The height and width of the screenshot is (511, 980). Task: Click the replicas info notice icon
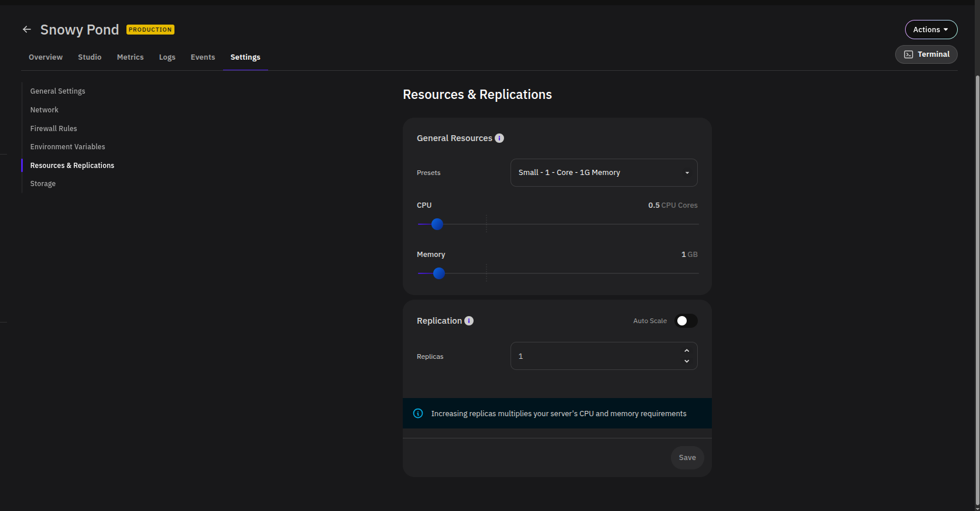(x=418, y=413)
